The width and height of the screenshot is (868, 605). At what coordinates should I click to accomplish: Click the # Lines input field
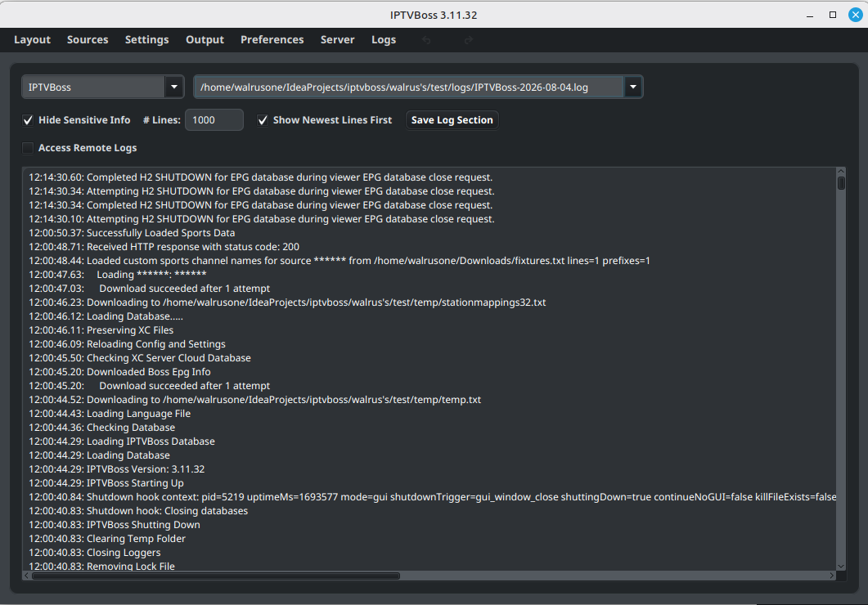tap(214, 120)
